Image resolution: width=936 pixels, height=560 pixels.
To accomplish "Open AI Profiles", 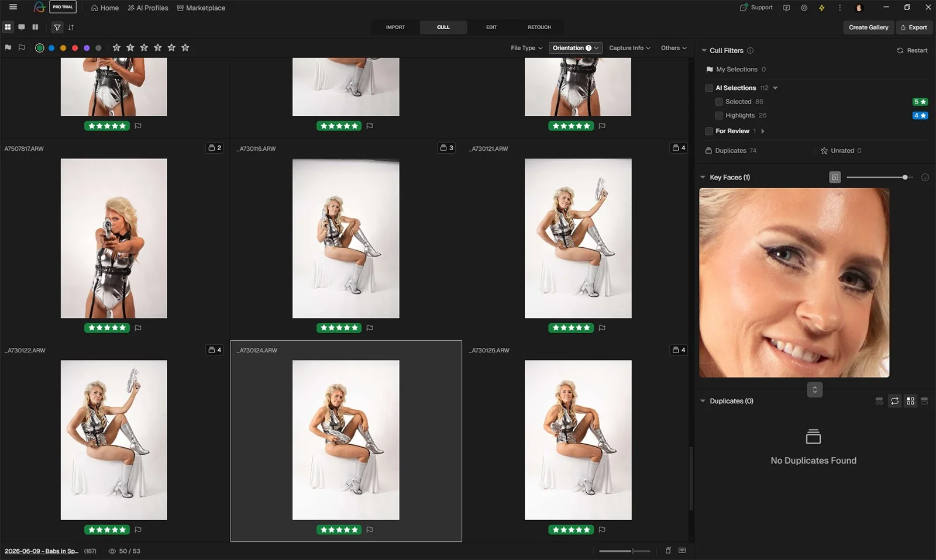I will pyautogui.click(x=148, y=8).
